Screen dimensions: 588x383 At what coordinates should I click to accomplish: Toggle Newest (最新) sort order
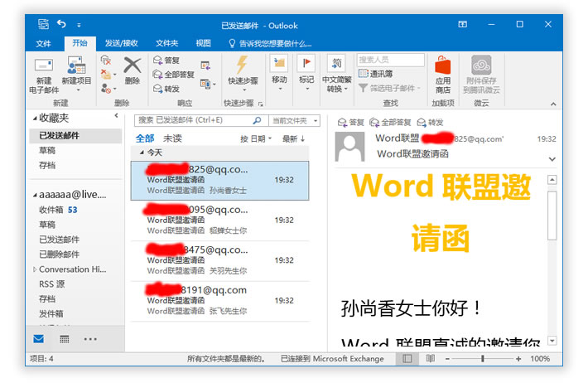pos(294,139)
